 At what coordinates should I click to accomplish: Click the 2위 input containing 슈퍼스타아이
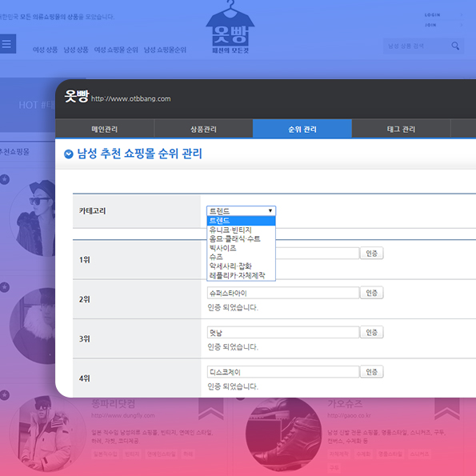point(283,293)
